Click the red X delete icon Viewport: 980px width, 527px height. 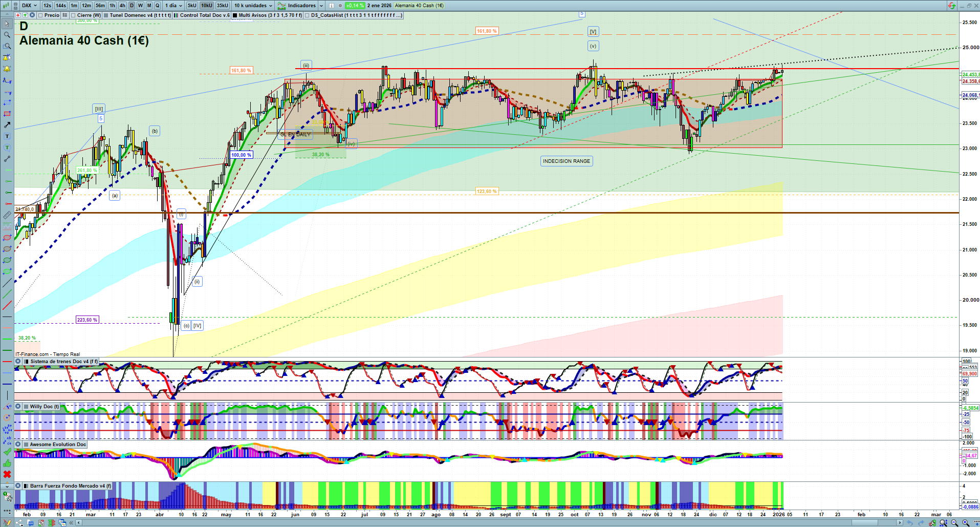coord(7,474)
